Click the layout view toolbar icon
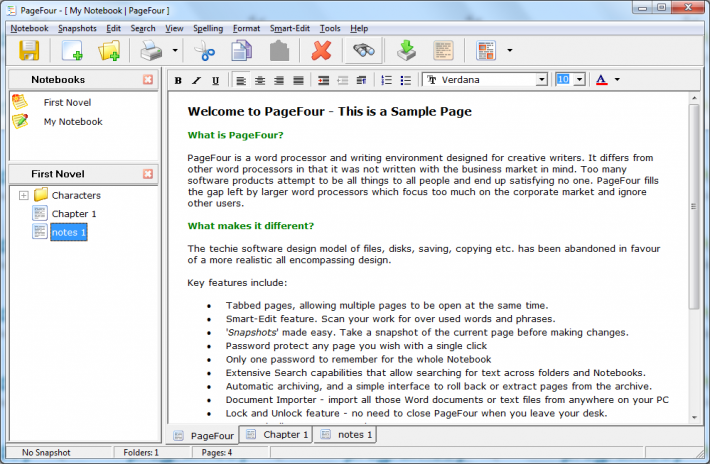Image resolution: width=710 pixels, height=464 pixels. 486,50
